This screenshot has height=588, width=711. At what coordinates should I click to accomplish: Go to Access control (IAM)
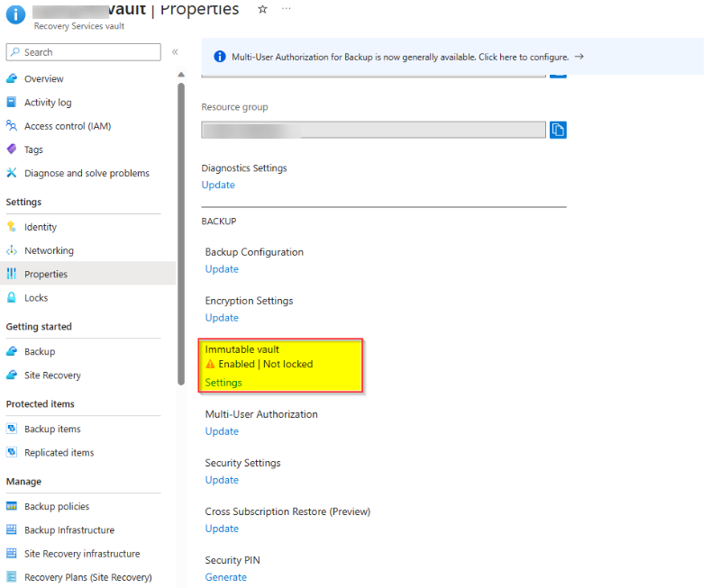[x=68, y=126]
